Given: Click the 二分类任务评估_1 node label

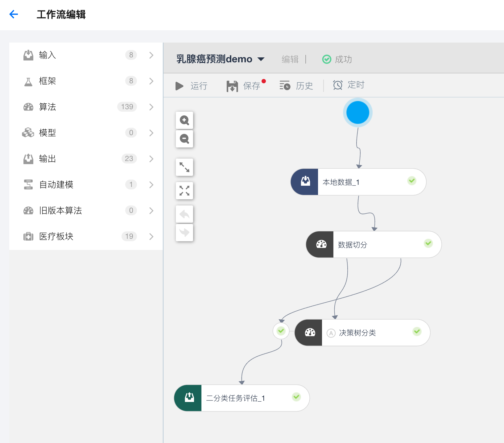Looking at the screenshot, I should pyautogui.click(x=235, y=398).
